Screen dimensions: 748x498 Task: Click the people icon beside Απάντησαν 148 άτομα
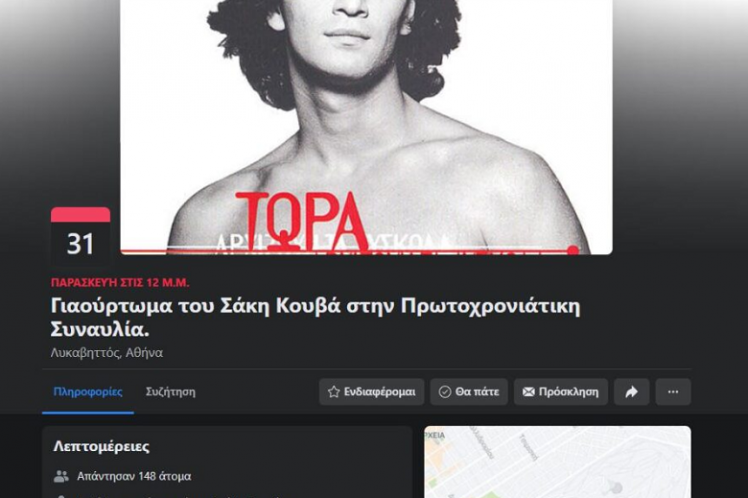(61, 476)
